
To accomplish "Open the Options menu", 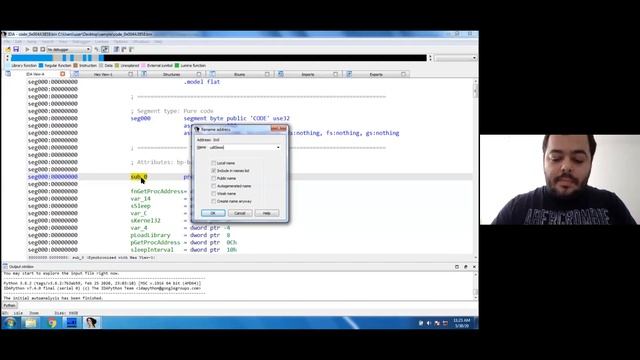I will coord(121,42).
